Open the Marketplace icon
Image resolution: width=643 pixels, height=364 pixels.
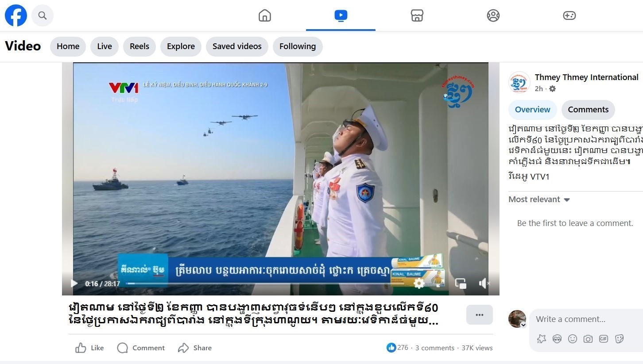pyautogui.click(x=417, y=15)
